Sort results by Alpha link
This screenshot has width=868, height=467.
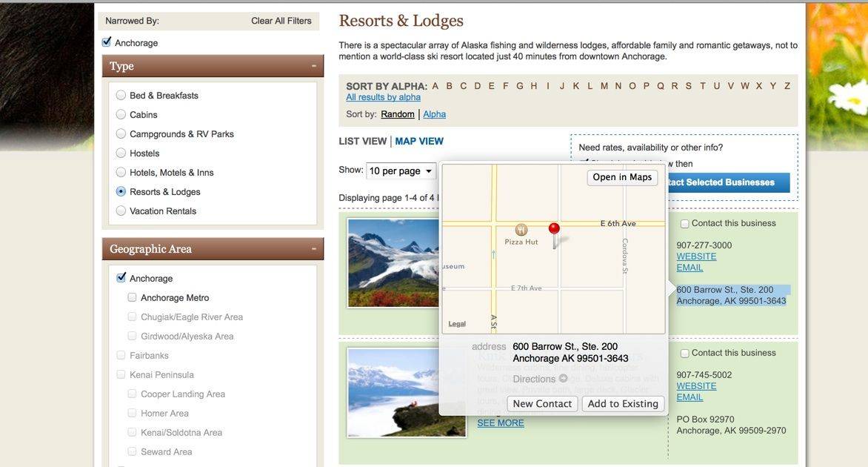434,114
